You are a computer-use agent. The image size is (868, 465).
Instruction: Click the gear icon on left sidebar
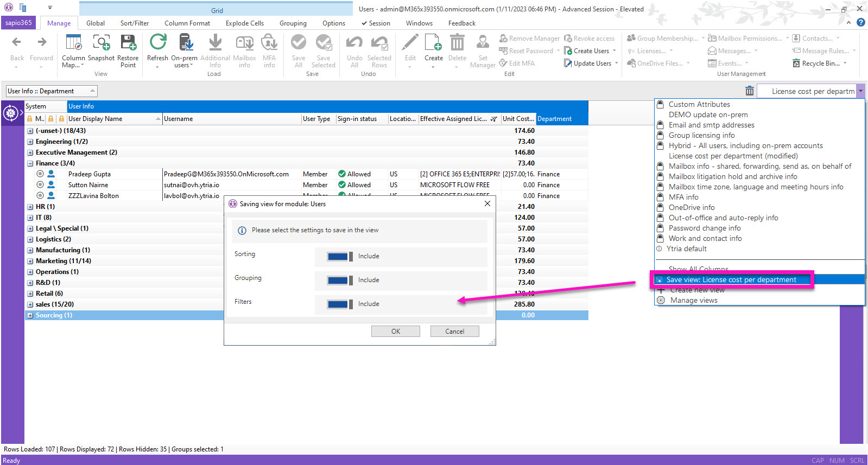pyautogui.click(x=10, y=113)
